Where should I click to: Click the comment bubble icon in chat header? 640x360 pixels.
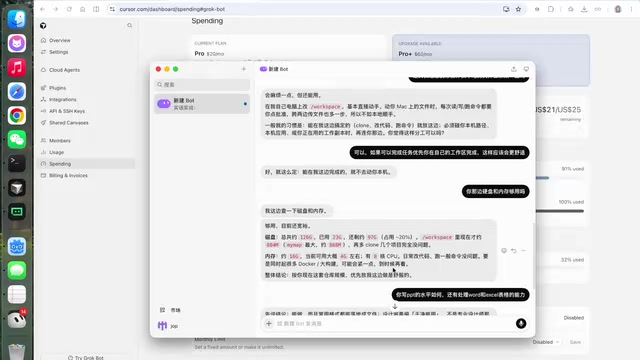526,69
